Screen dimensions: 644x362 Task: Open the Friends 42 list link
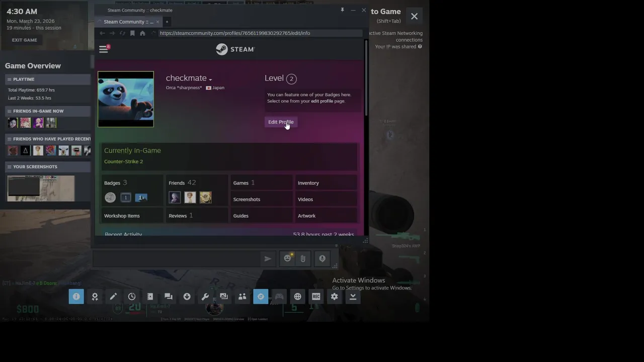click(182, 183)
